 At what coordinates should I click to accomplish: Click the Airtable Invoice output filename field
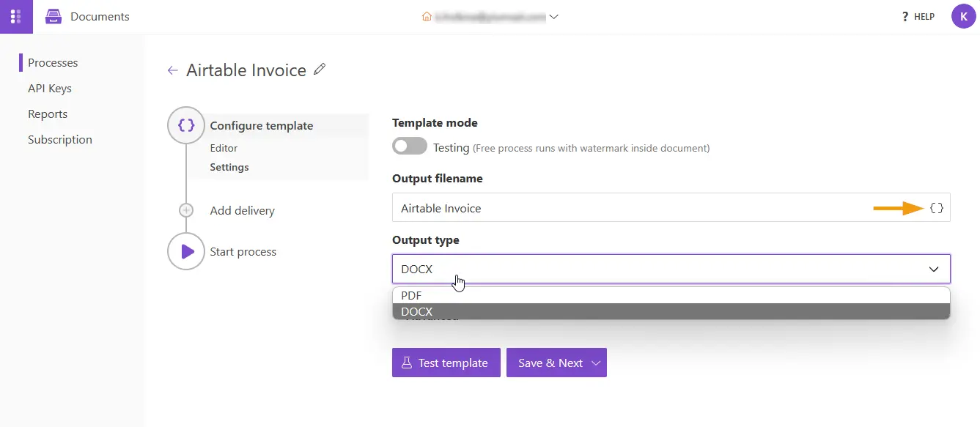[671, 208]
